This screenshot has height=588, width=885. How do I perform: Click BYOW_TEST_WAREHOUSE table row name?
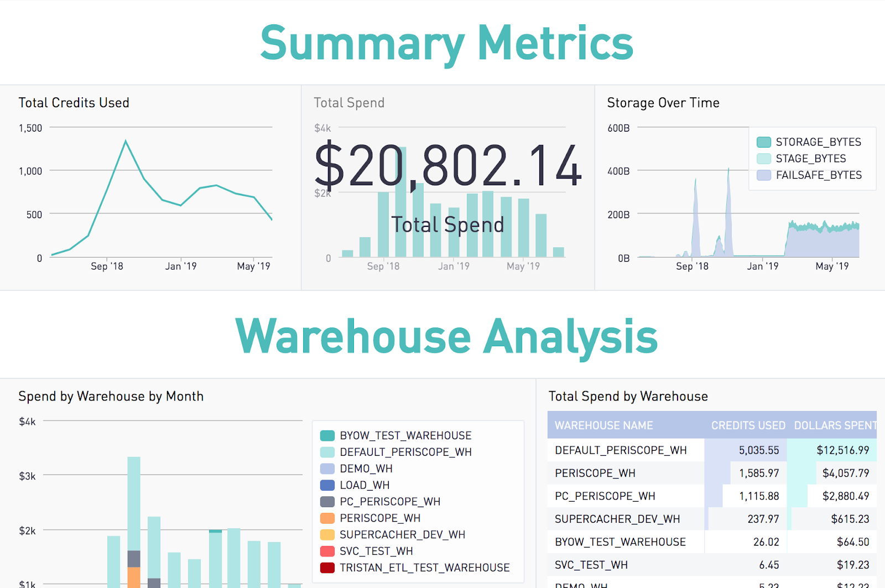620,542
